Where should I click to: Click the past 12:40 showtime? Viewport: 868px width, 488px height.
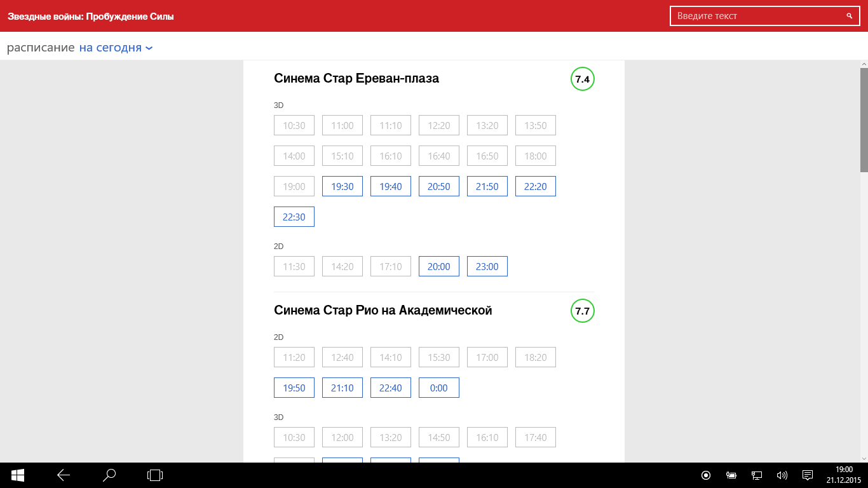click(x=342, y=357)
